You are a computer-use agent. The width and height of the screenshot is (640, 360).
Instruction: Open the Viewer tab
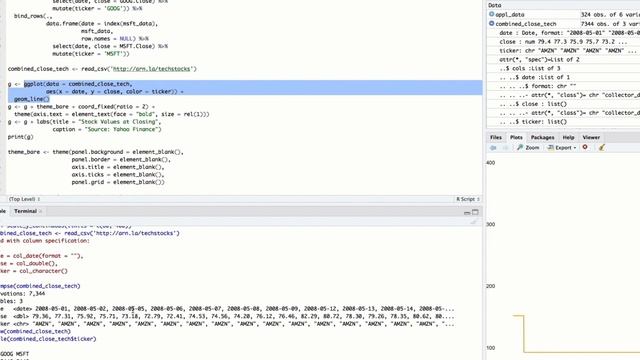pyautogui.click(x=591, y=138)
